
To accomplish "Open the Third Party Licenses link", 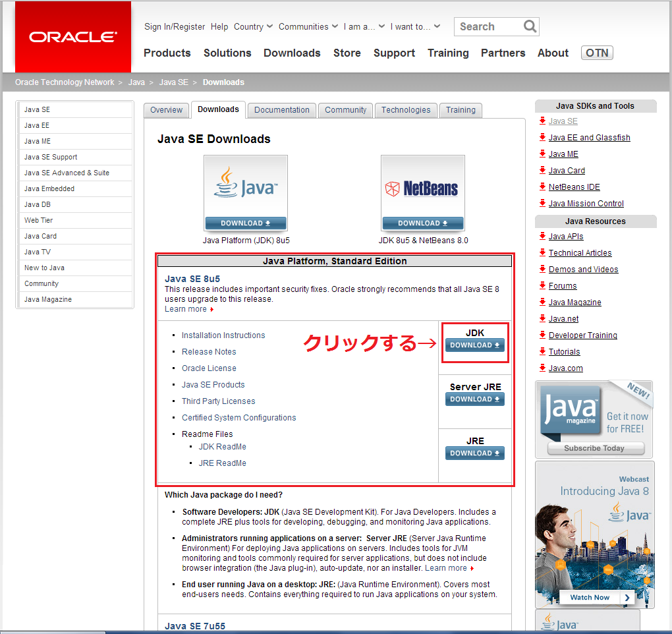I will pos(218,401).
